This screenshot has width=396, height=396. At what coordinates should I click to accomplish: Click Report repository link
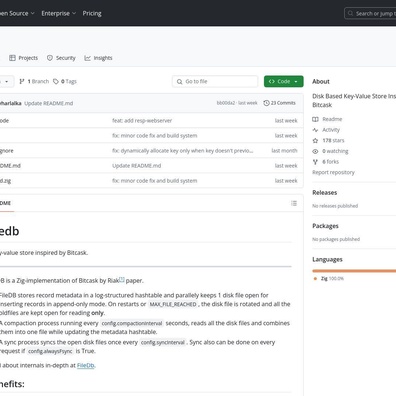pos(333,172)
